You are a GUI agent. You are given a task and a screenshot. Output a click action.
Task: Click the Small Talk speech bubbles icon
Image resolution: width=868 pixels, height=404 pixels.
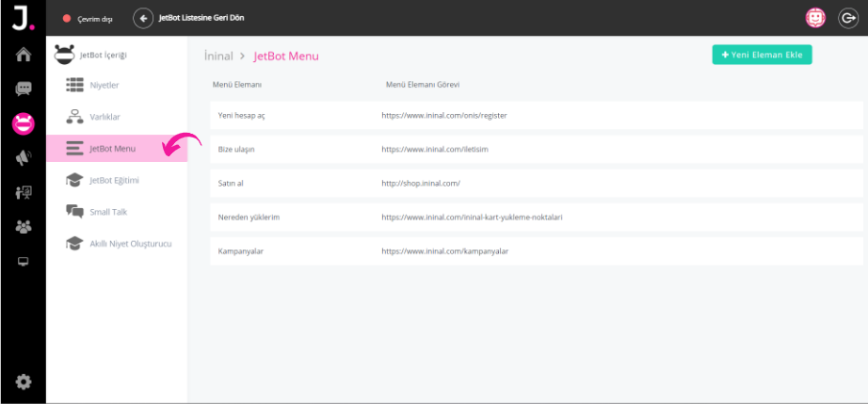click(74, 211)
